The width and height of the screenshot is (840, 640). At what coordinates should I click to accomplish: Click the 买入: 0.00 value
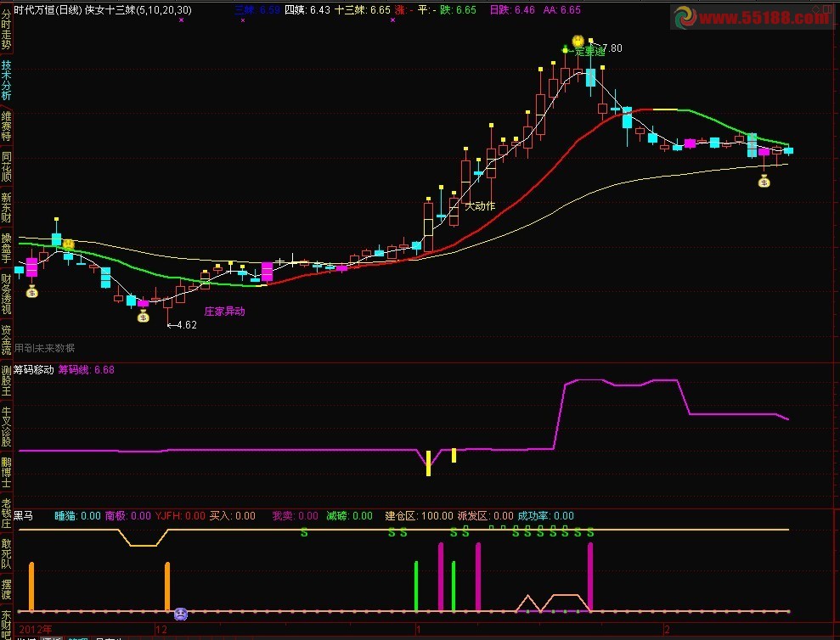pos(233,516)
